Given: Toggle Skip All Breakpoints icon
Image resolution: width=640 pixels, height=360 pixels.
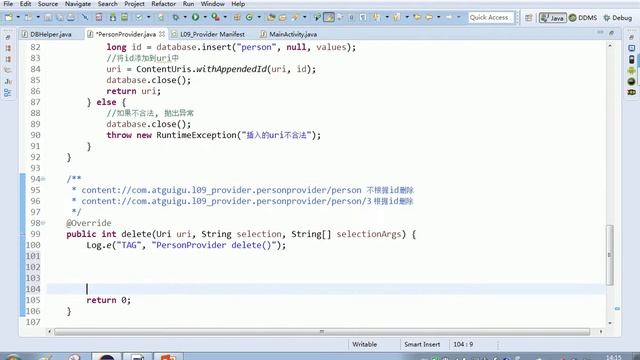Looking at the screenshot, I should (x=84, y=18).
